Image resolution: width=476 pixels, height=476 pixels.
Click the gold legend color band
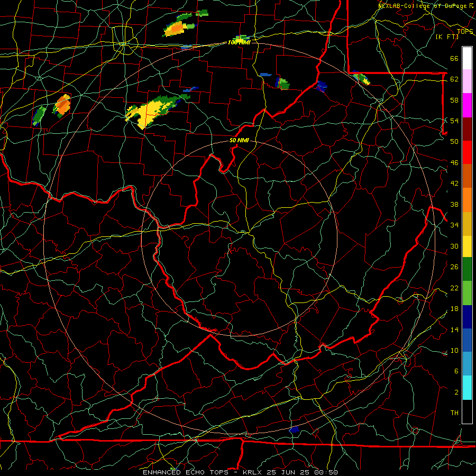point(467,223)
